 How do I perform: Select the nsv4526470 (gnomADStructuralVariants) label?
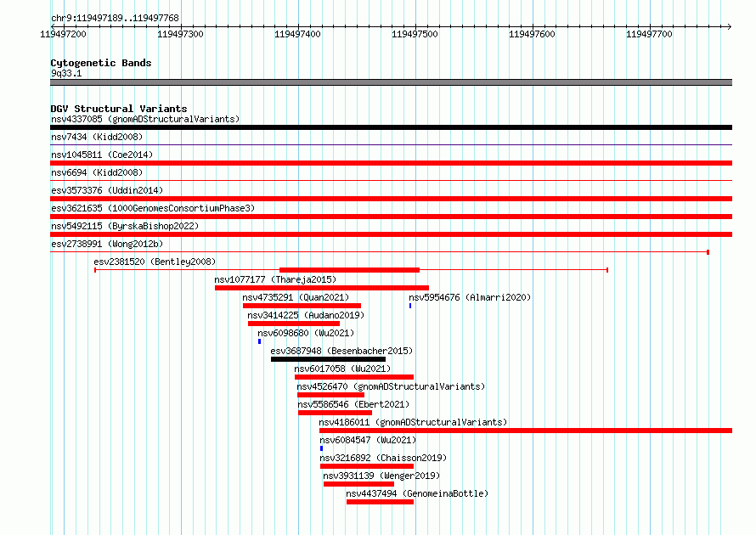[x=391, y=386]
